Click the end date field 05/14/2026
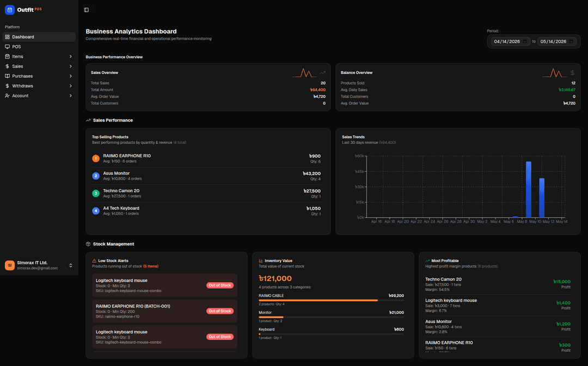This screenshot has width=588, height=366. [x=557, y=41]
